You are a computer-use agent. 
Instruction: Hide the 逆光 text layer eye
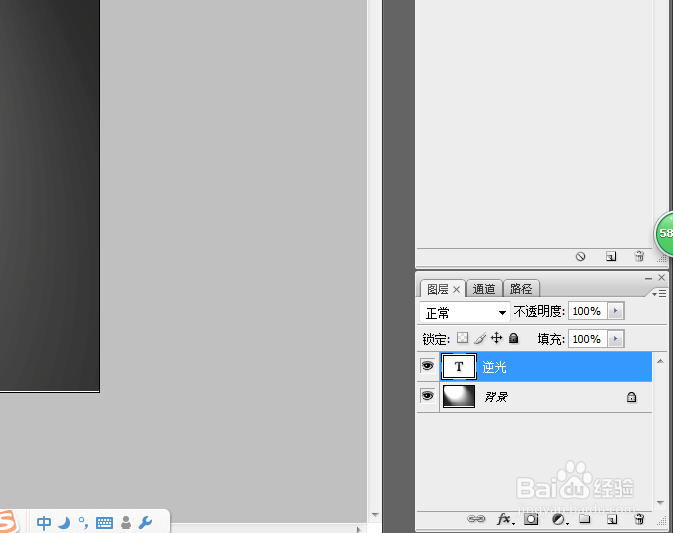pos(427,366)
